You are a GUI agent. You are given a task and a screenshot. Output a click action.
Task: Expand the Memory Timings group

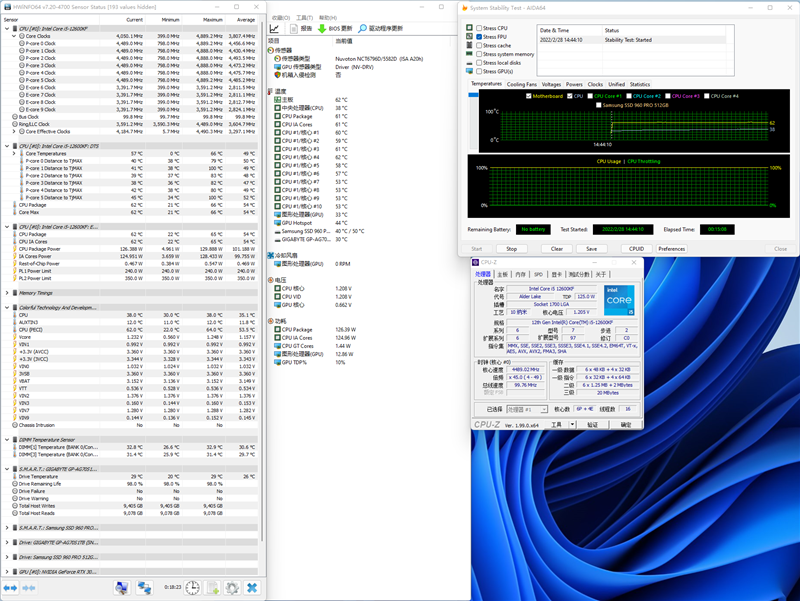pyautogui.click(x=7, y=293)
